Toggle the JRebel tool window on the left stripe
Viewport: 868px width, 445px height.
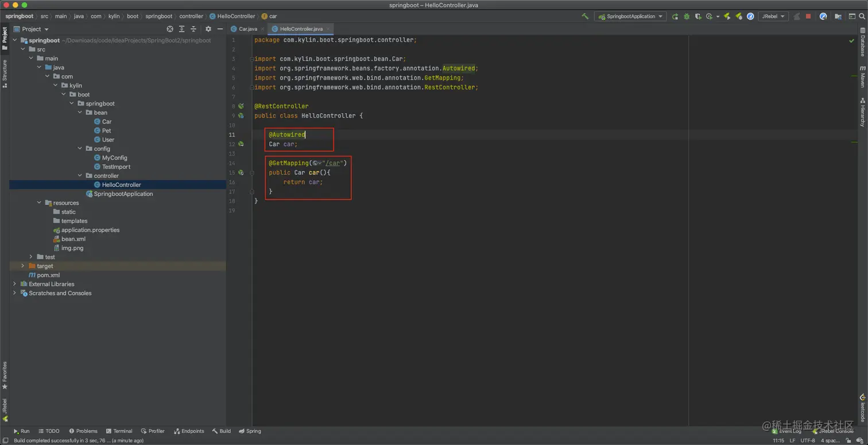pos(5,409)
